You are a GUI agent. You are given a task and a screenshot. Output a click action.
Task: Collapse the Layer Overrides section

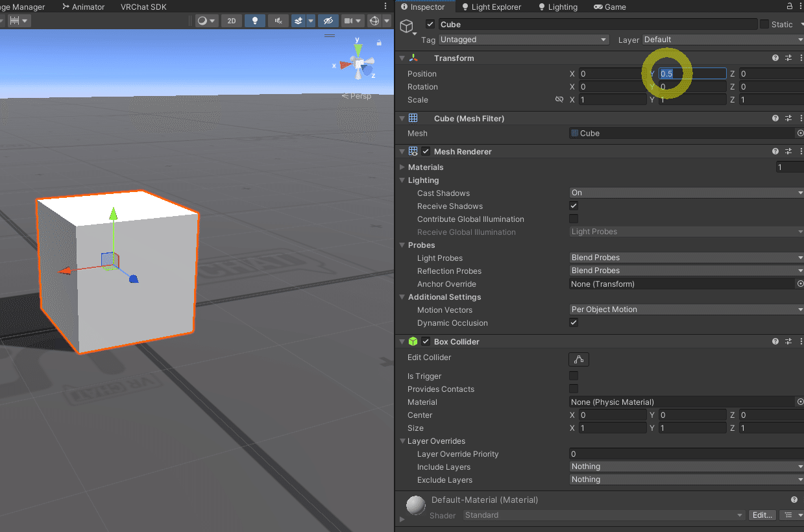click(402, 441)
